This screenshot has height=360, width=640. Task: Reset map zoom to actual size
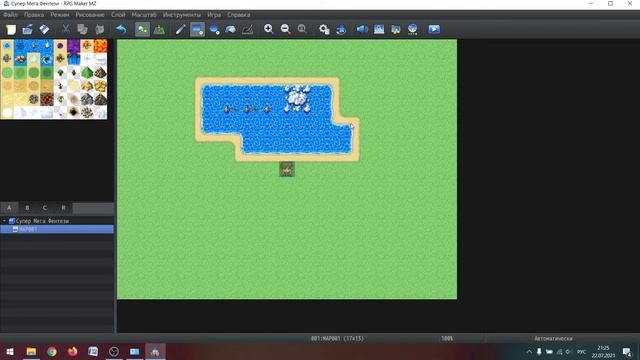(x=302, y=29)
